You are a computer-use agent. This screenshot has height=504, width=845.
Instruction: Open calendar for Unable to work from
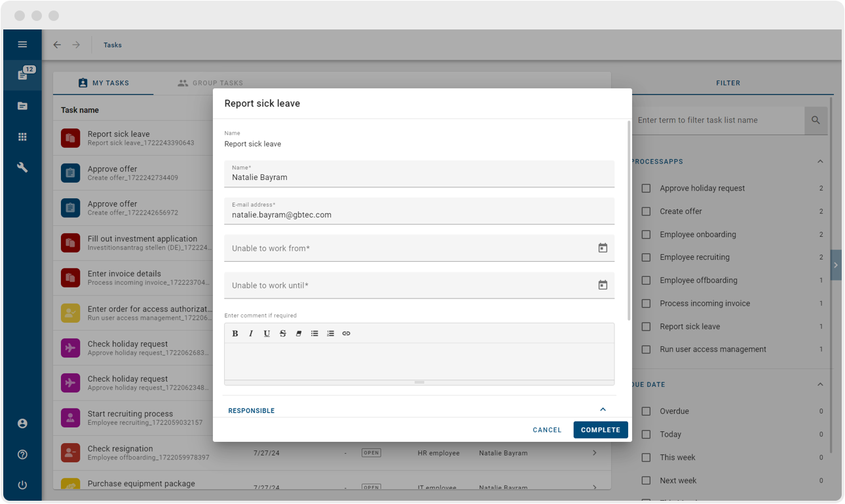click(x=603, y=248)
